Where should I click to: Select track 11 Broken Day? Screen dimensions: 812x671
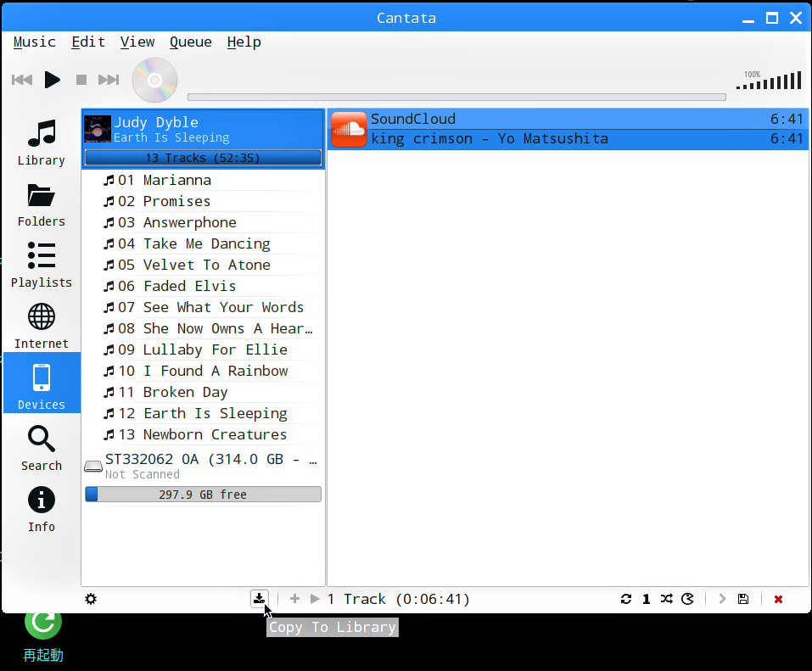click(x=203, y=393)
